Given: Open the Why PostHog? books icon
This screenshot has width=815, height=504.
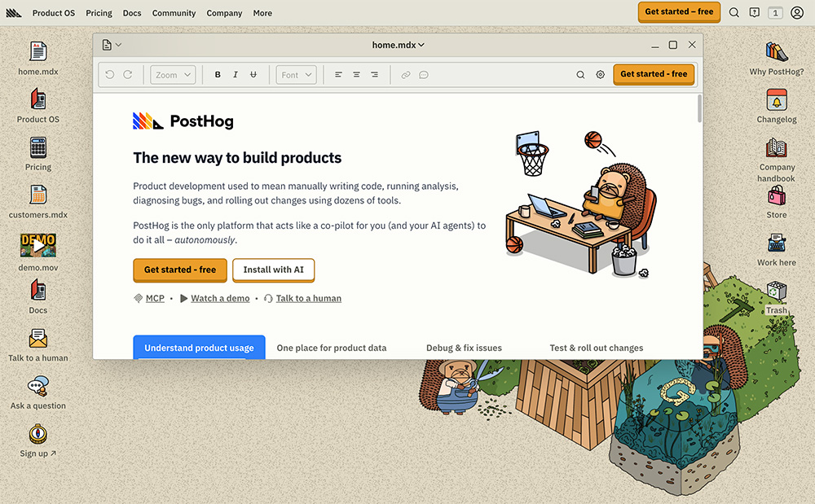Looking at the screenshot, I should coord(777,52).
